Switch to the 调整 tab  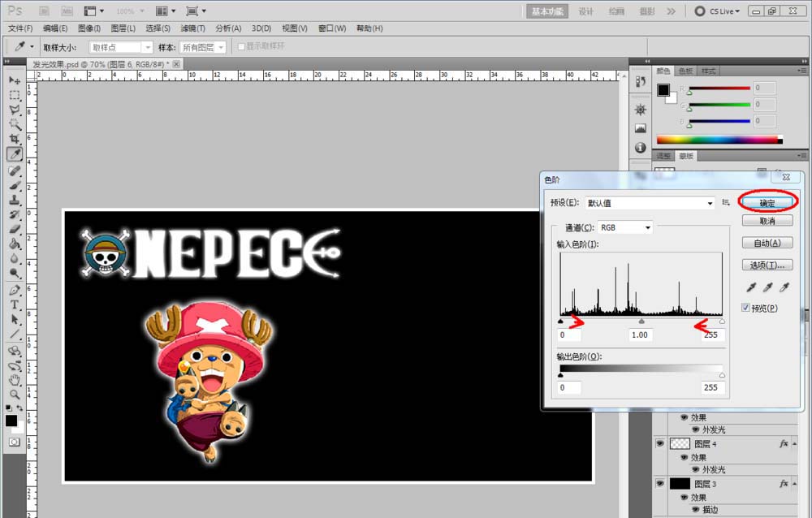(663, 156)
